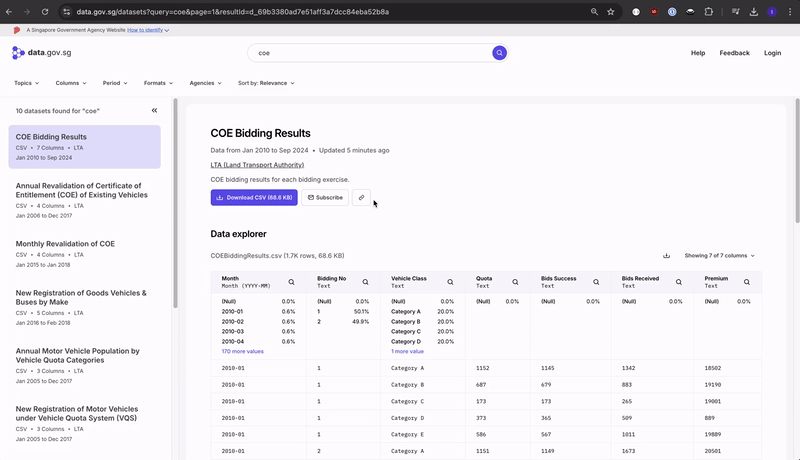800x460 pixels.
Task: Search within the Bidding No column
Action: (365, 282)
